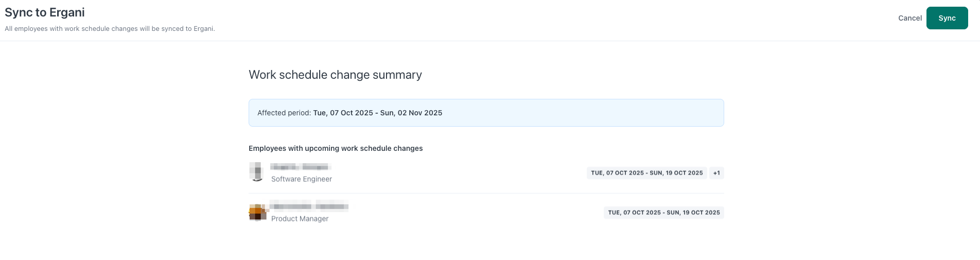This screenshot has width=980, height=260.
Task: Click the Software Engineer's date range badge
Action: [646, 173]
